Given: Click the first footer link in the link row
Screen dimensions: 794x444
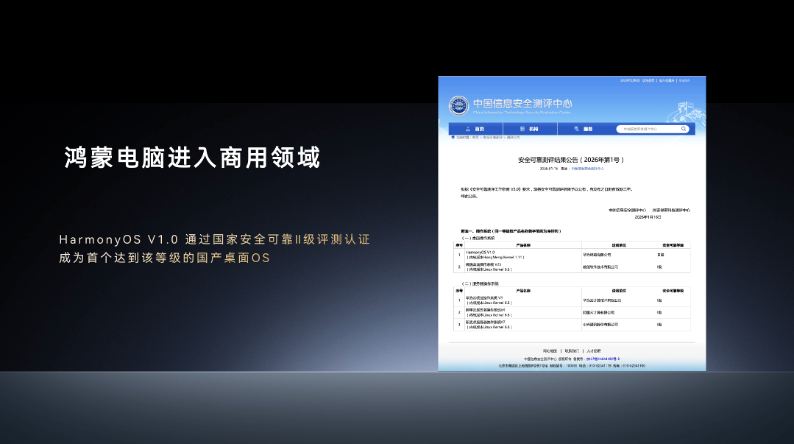Looking at the screenshot, I should 549,350.
